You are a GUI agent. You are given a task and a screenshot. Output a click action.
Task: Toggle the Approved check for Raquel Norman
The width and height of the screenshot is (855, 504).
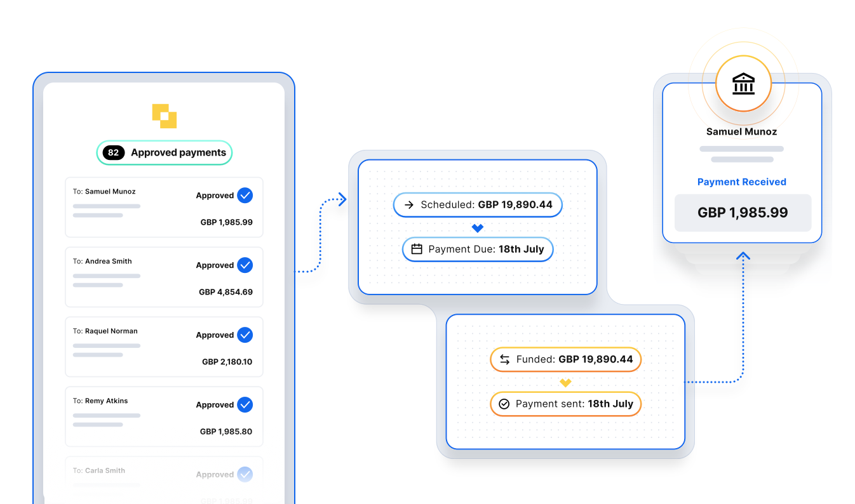click(x=245, y=335)
